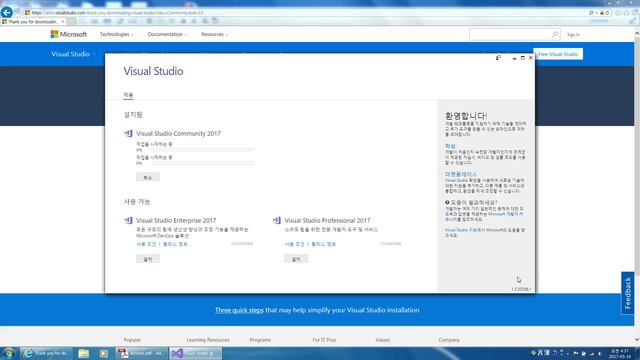
Task: Open the 마켓플레이스 link in the welcome panel
Action: click(461, 174)
